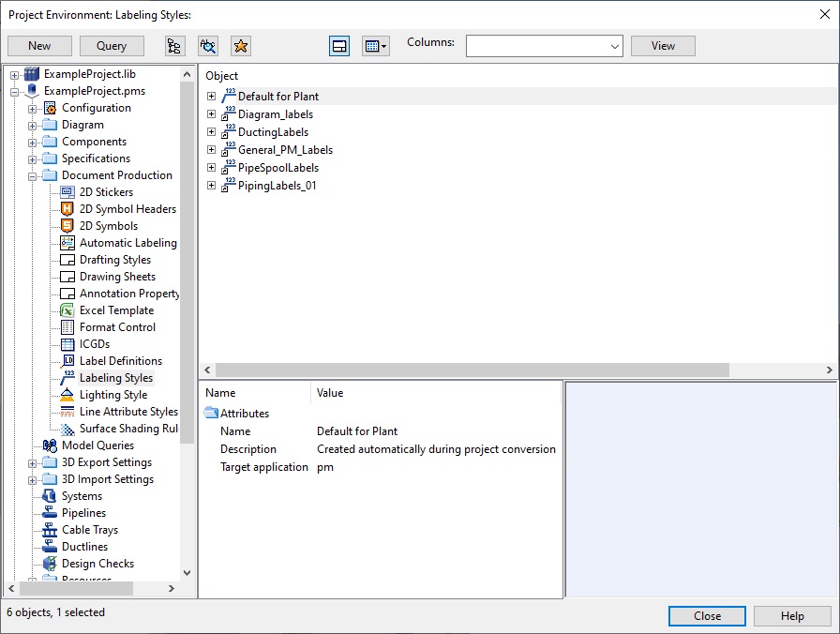Expand the PipeSpoolLabels labeling style
Viewport: 840px width, 634px height.
click(x=211, y=168)
